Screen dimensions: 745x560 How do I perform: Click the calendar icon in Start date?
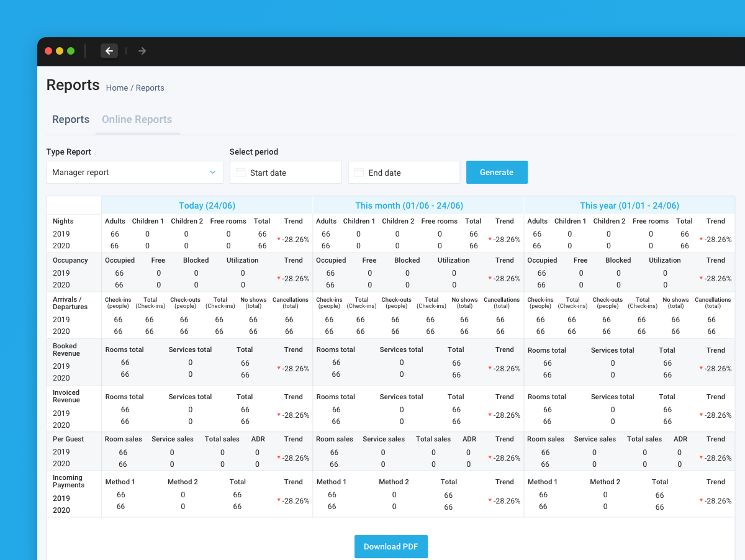(240, 173)
